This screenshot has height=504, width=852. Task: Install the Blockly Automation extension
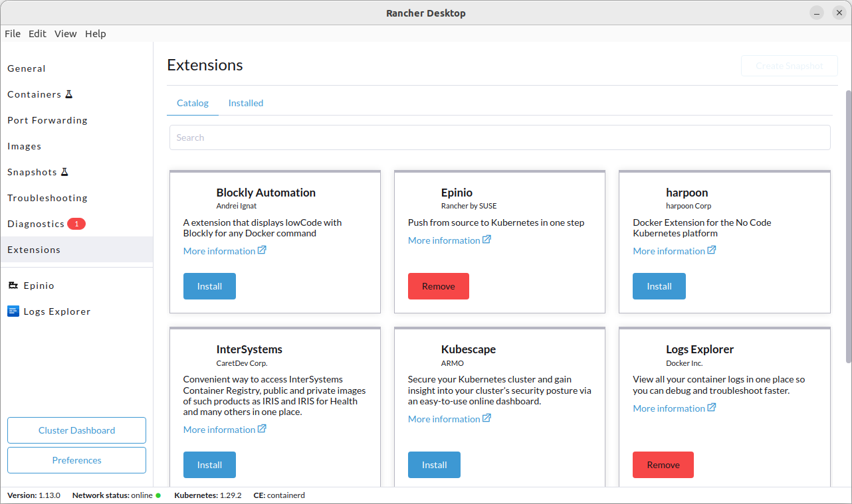[x=209, y=286]
